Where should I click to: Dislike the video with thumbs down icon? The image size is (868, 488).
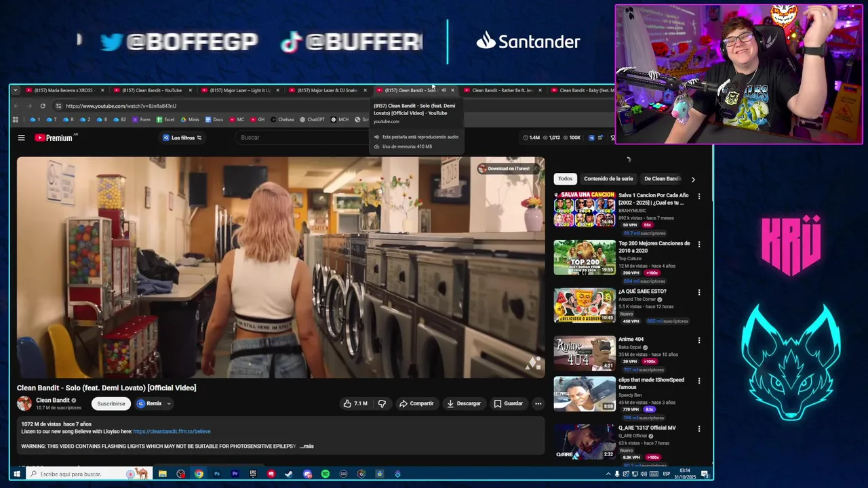tap(382, 403)
